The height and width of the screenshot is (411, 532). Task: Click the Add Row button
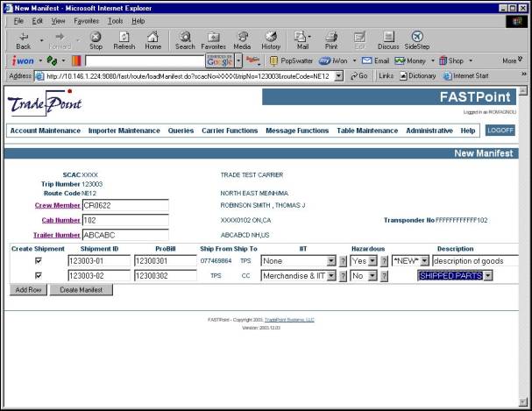click(28, 290)
